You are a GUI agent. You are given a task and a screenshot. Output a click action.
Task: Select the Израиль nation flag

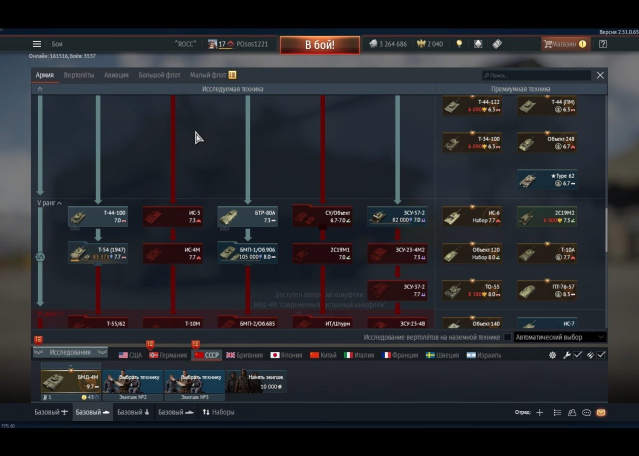point(484,355)
